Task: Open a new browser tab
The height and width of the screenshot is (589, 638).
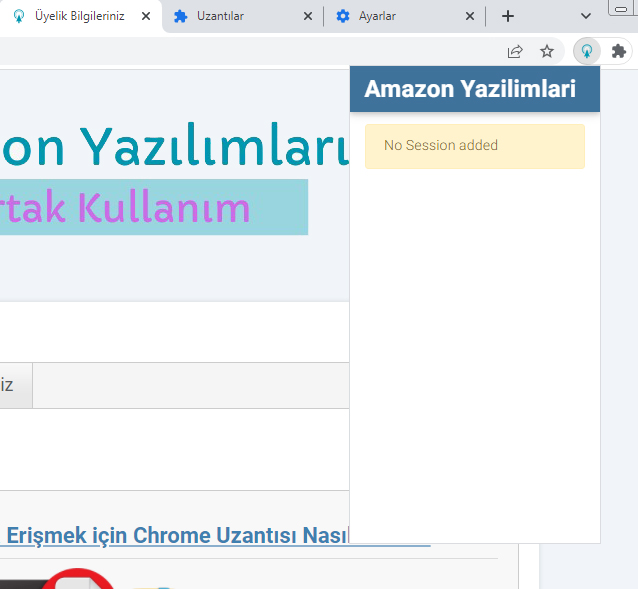Action: tap(508, 16)
